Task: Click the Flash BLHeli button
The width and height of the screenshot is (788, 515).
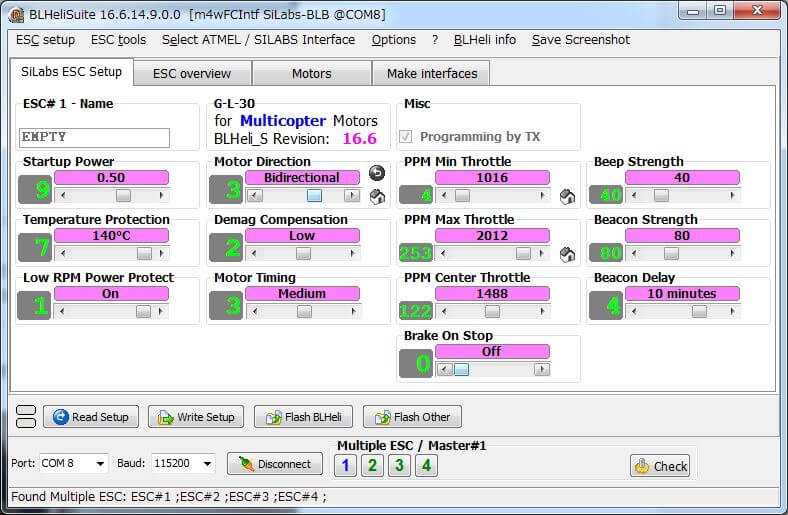Action: pyautogui.click(x=304, y=417)
